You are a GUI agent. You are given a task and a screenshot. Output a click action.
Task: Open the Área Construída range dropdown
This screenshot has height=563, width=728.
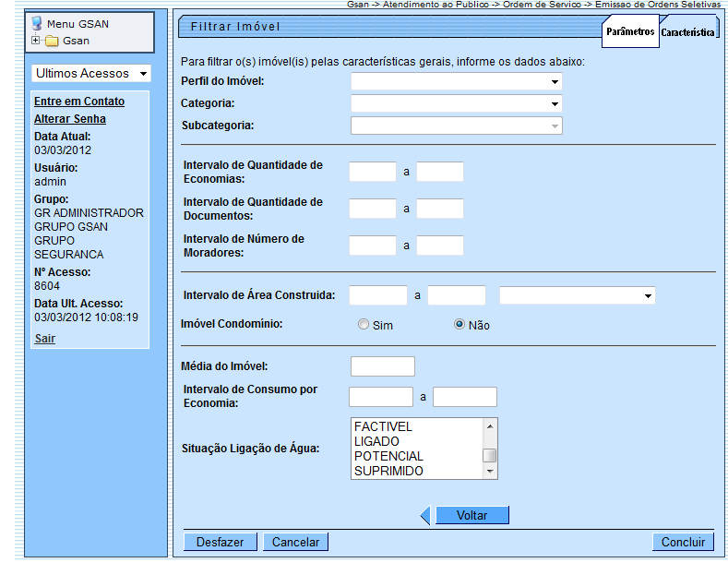coord(577,295)
